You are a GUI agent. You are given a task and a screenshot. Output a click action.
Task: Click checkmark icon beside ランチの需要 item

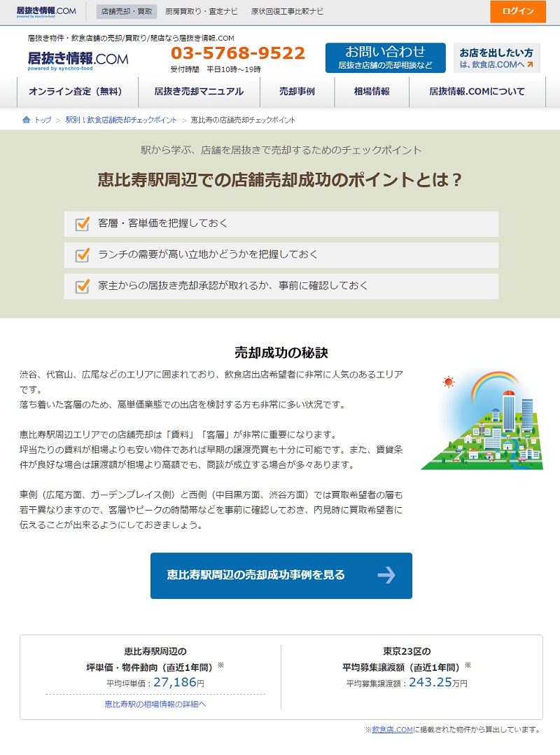point(83,255)
